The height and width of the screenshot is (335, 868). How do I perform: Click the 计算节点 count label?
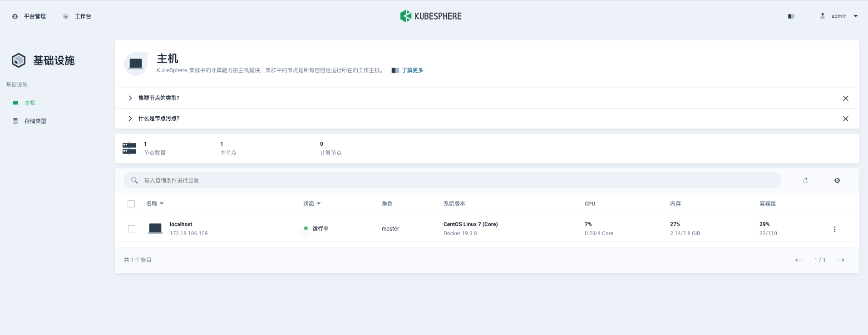[x=331, y=153]
